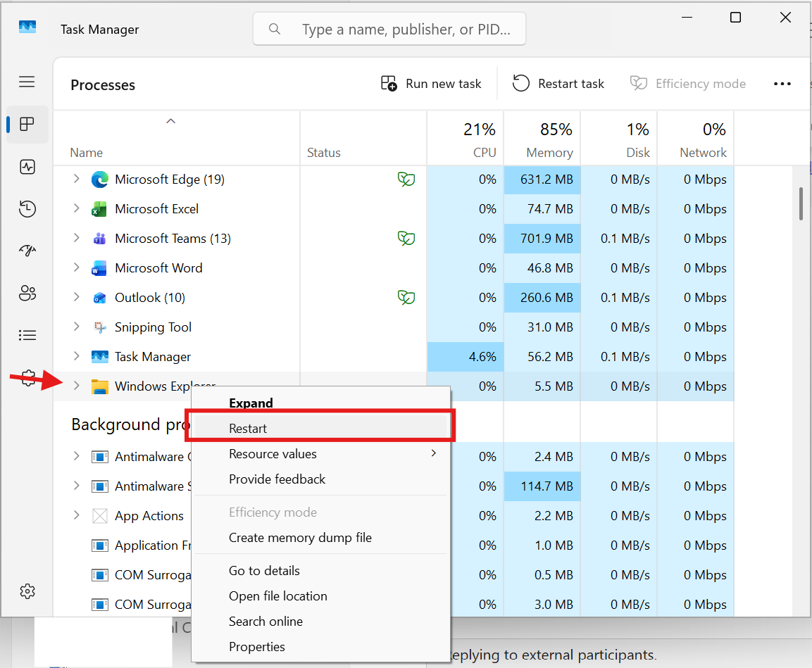The height and width of the screenshot is (668, 812).
Task: Expand the Outlook (10) process group
Action: coord(76,297)
